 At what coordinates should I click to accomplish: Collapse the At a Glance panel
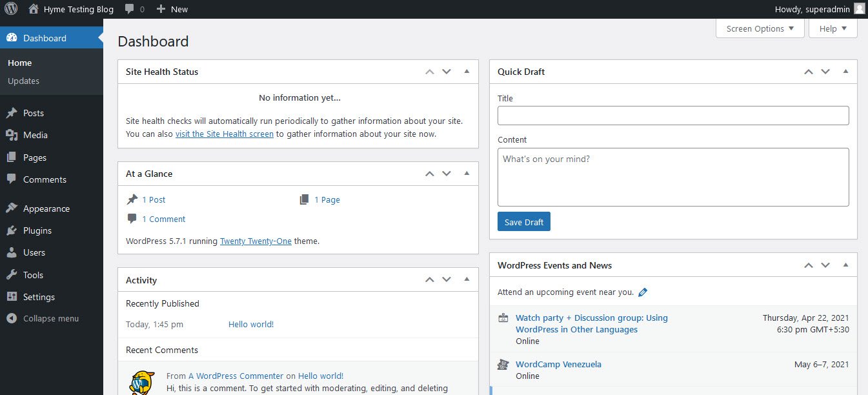click(x=467, y=174)
